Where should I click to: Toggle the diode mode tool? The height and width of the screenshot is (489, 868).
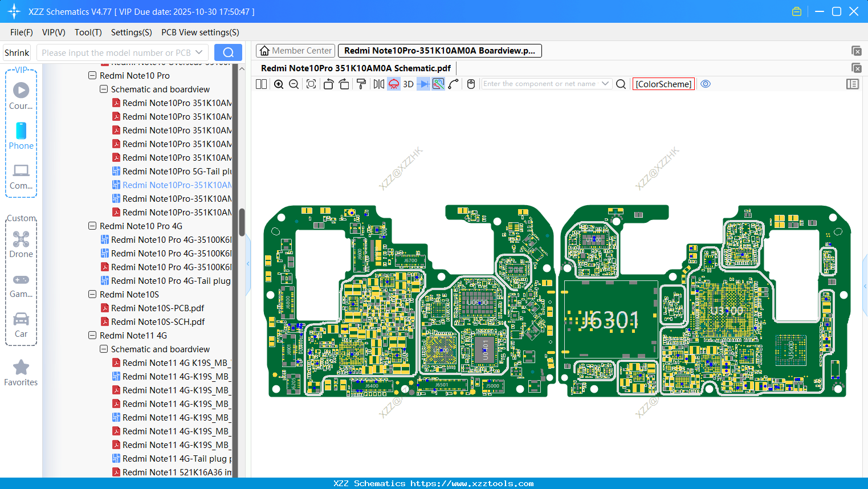(423, 84)
